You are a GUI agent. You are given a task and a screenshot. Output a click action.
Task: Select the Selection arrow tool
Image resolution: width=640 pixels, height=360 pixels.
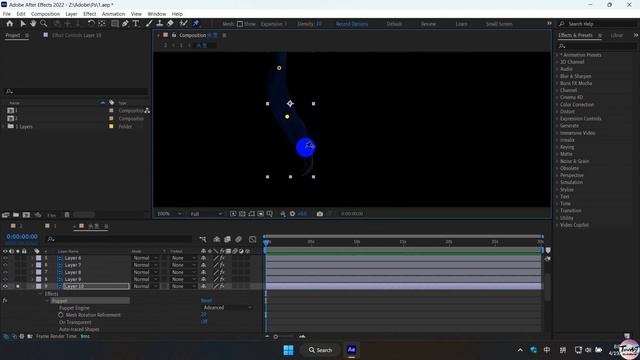[x=23, y=24]
